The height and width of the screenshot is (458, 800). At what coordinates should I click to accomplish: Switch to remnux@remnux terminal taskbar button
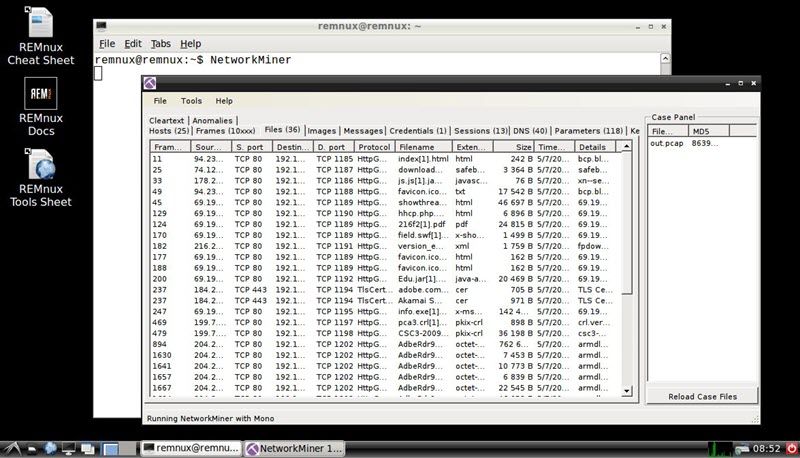(x=191, y=448)
